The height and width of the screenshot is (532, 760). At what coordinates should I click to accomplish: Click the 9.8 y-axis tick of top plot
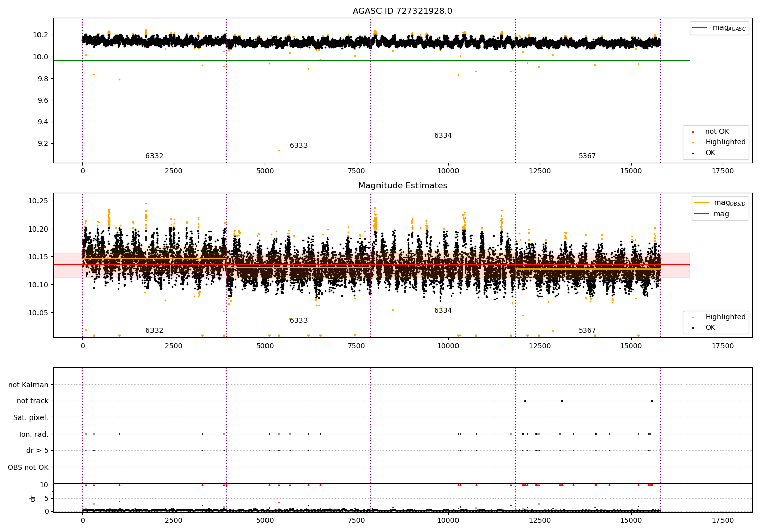coord(42,79)
